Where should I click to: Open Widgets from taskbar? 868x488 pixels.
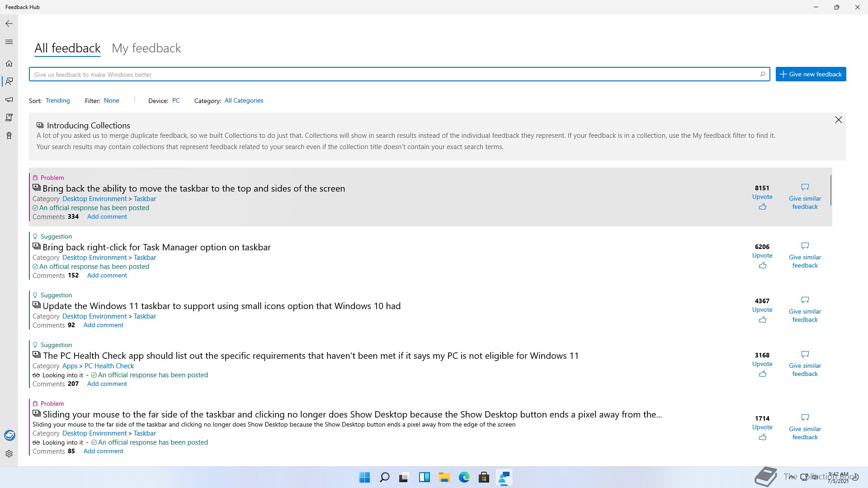pyautogui.click(x=425, y=478)
